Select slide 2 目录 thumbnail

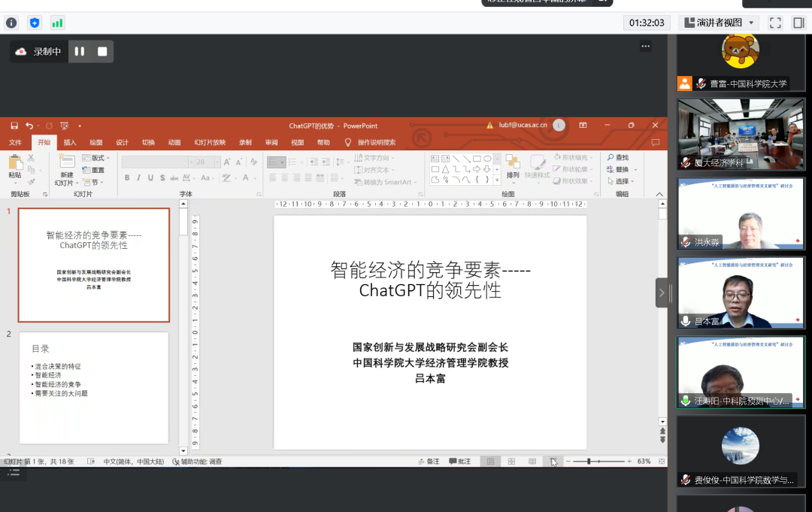pyautogui.click(x=93, y=388)
